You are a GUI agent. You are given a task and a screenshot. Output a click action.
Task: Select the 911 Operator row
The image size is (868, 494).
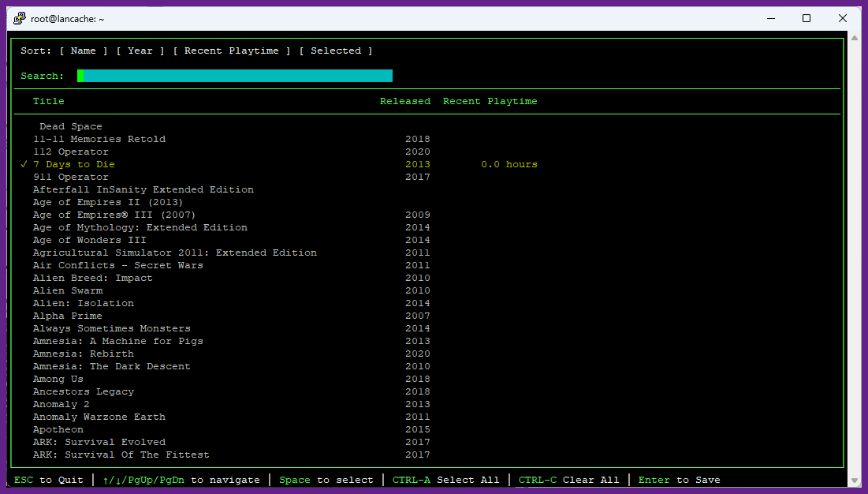coord(70,178)
